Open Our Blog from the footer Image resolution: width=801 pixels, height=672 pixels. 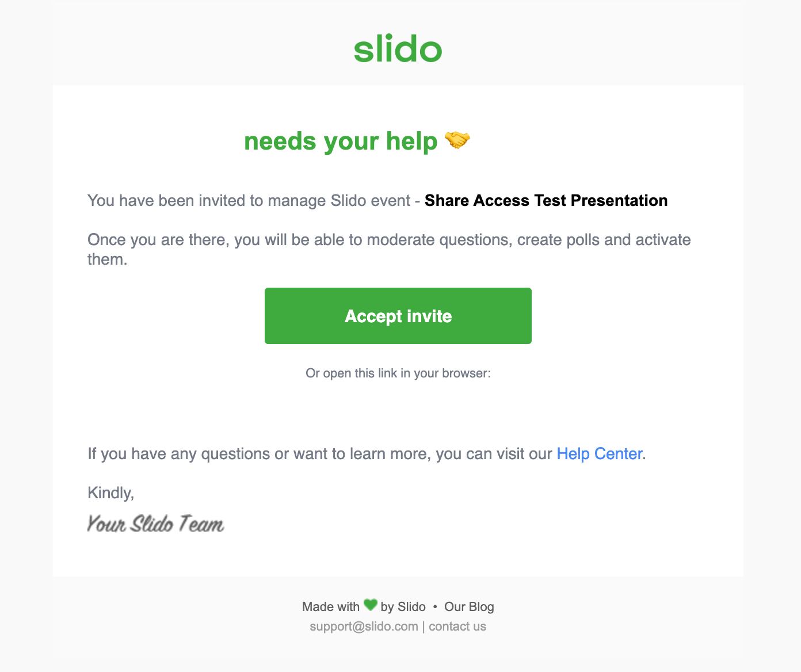point(469,607)
